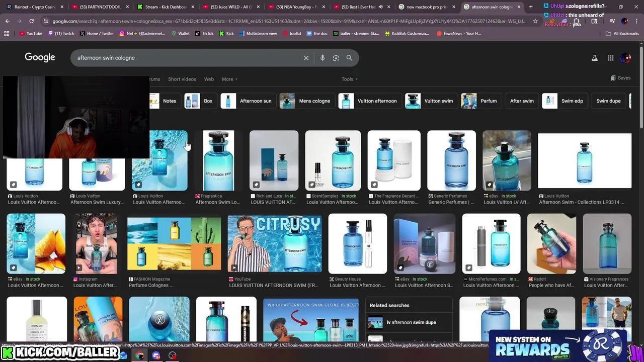Switch to the Stream - Kick Dashboard tab
This screenshot has height=362, width=644.
point(165,7)
